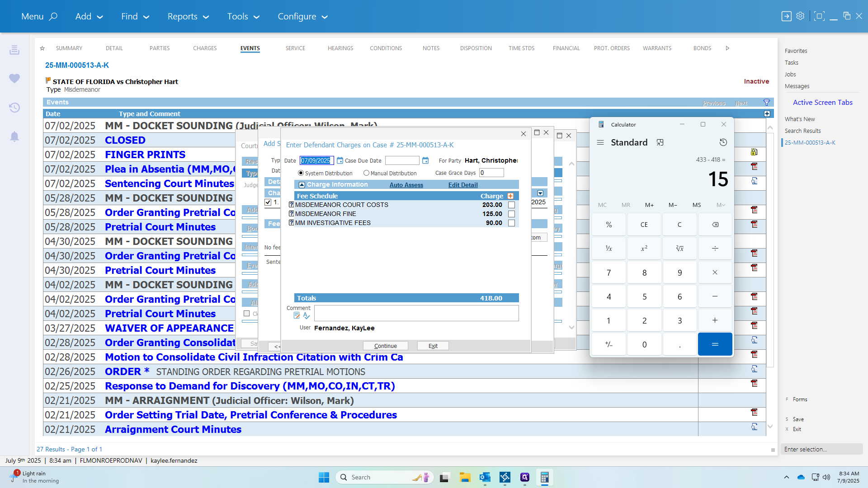
Task: Click the calculator backspace key
Action: pyautogui.click(x=715, y=225)
